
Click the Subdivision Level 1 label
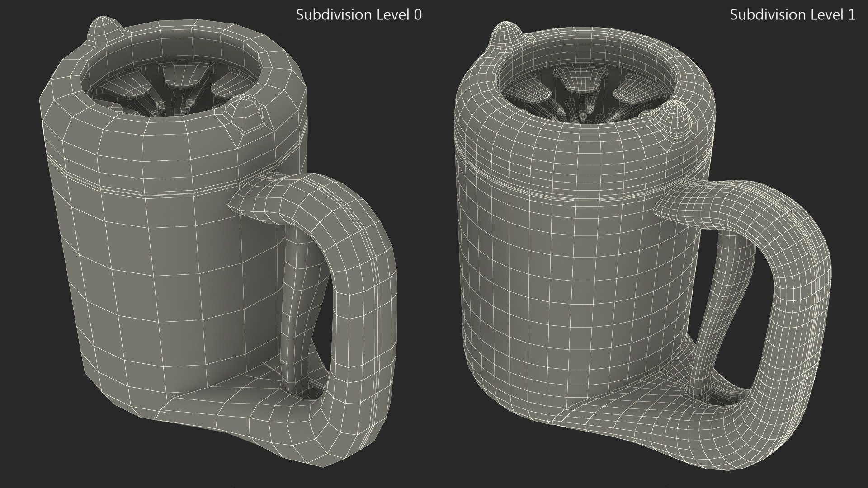click(x=792, y=15)
